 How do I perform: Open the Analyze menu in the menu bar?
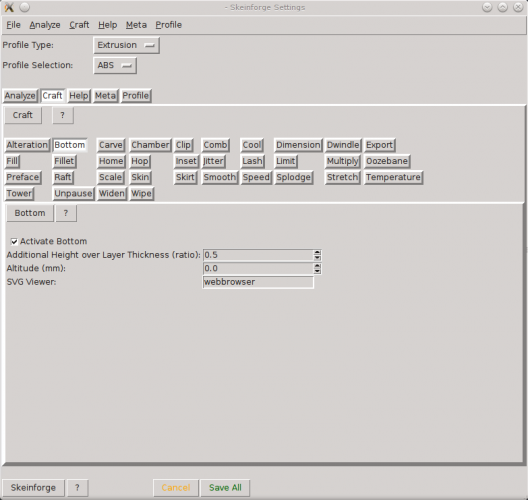[45, 25]
